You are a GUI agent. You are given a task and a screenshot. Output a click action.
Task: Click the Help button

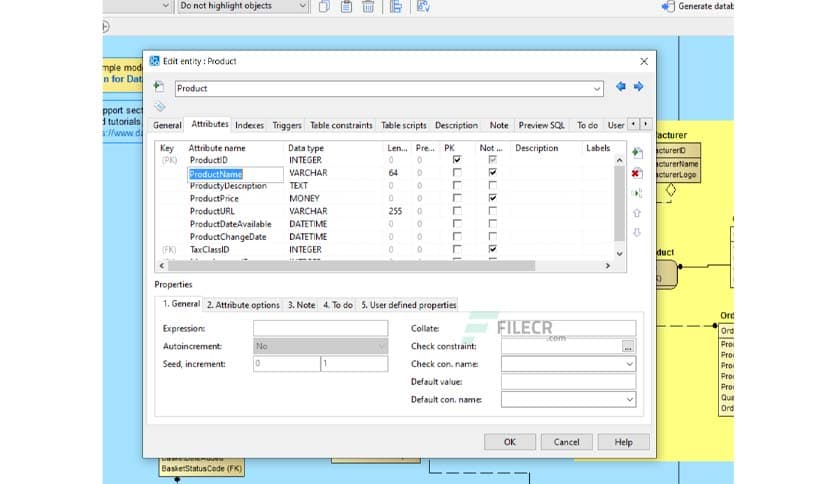coord(623,442)
